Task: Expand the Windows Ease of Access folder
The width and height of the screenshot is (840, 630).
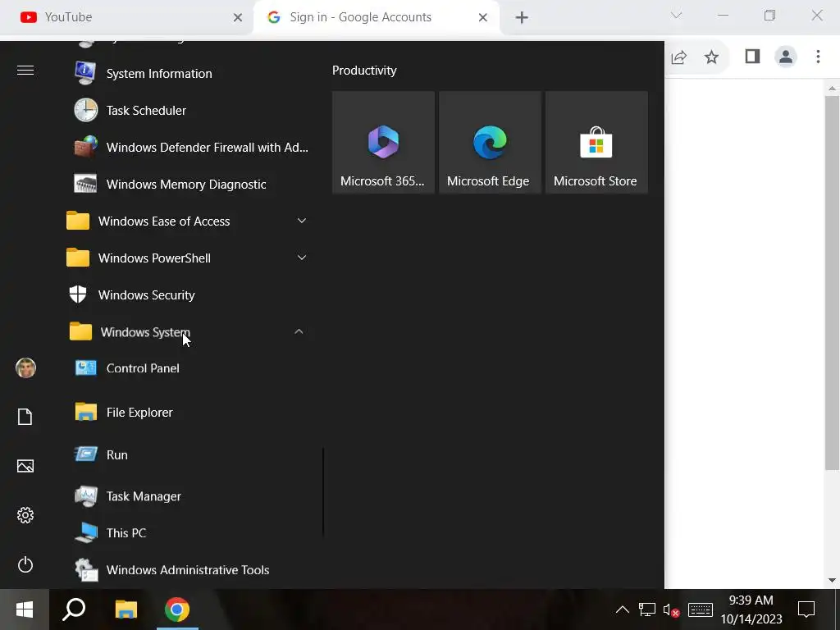Action: point(188,221)
